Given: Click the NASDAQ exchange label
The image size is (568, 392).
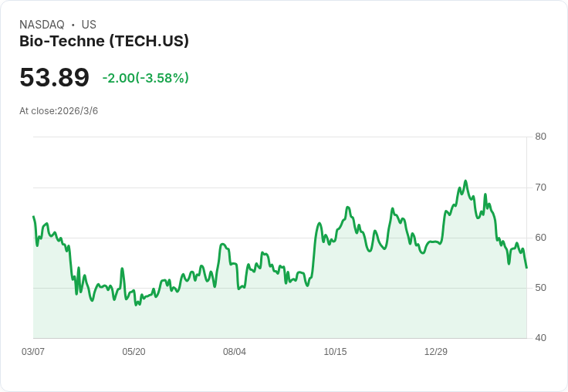Looking at the screenshot, I should click(42, 25).
